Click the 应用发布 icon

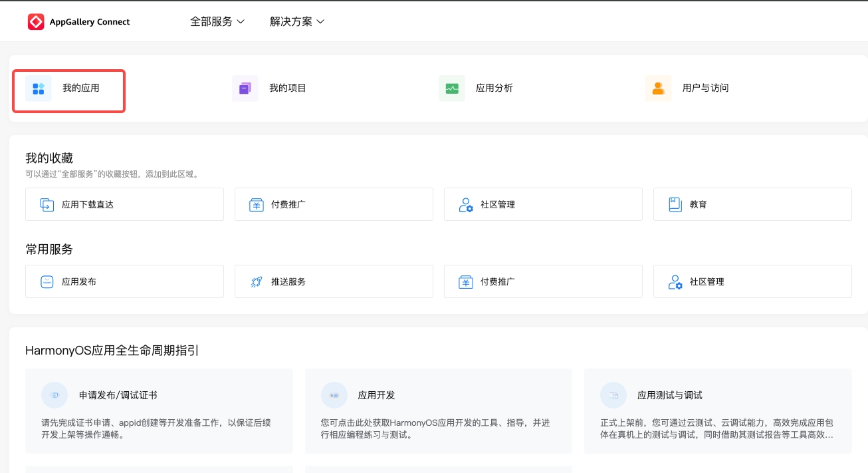[x=47, y=281]
